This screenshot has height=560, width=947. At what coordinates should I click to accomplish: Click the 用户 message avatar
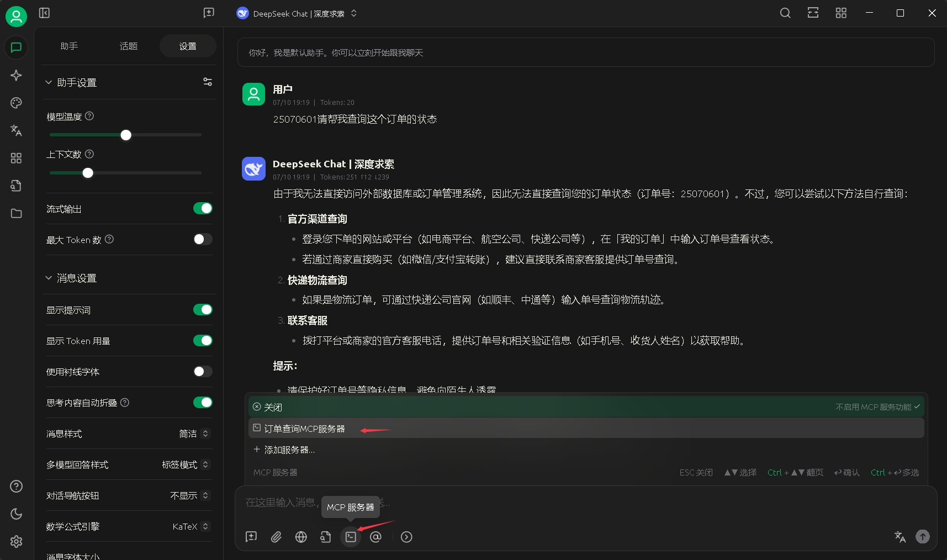point(253,94)
